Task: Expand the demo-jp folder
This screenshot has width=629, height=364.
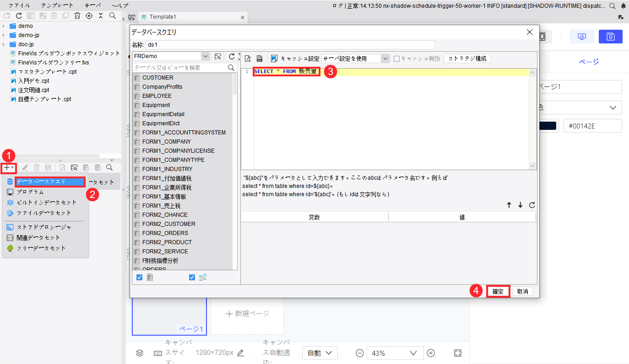Action: click(x=4, y=35)
